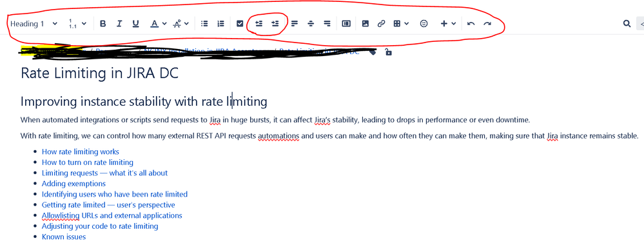
Task: Toggle bold formatting
Action: (x=103, y=24)
